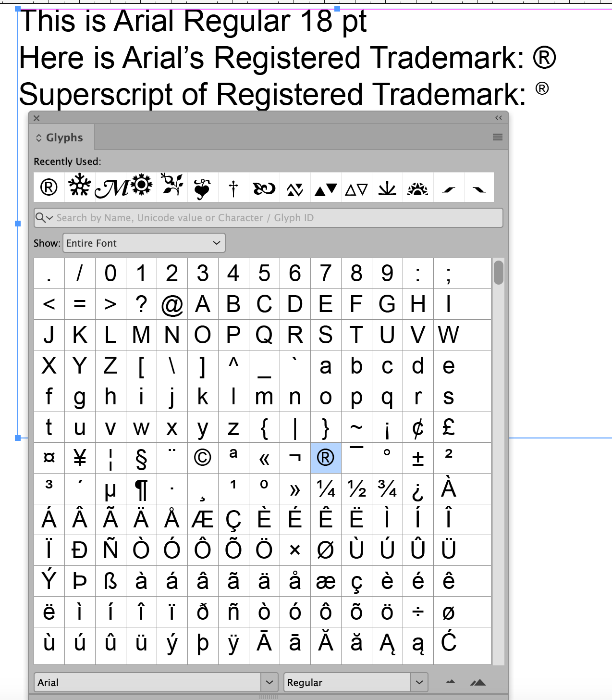This screenshot has height=700, width=612.
Task: Collapse the panel with the double-chevron
Action: pos(498,118)
